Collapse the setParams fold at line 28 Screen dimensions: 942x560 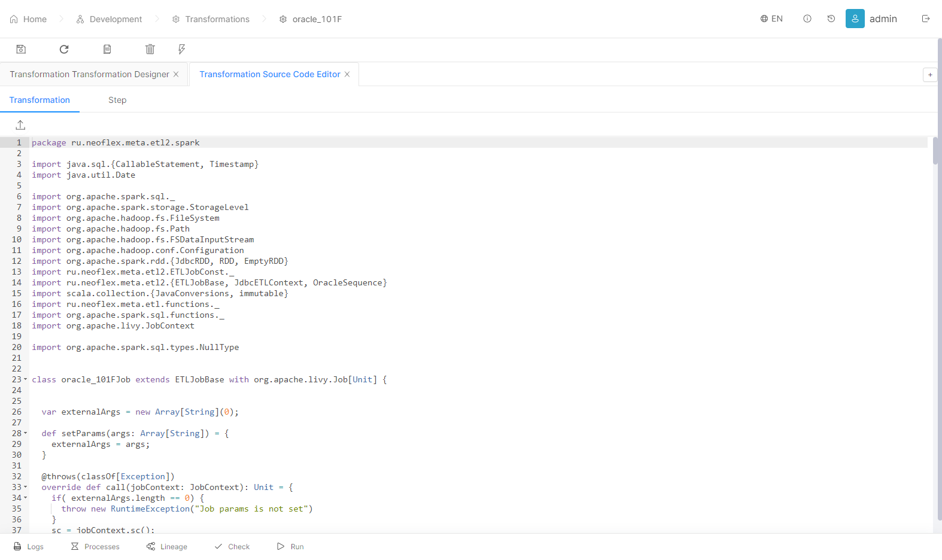point(25,433)
